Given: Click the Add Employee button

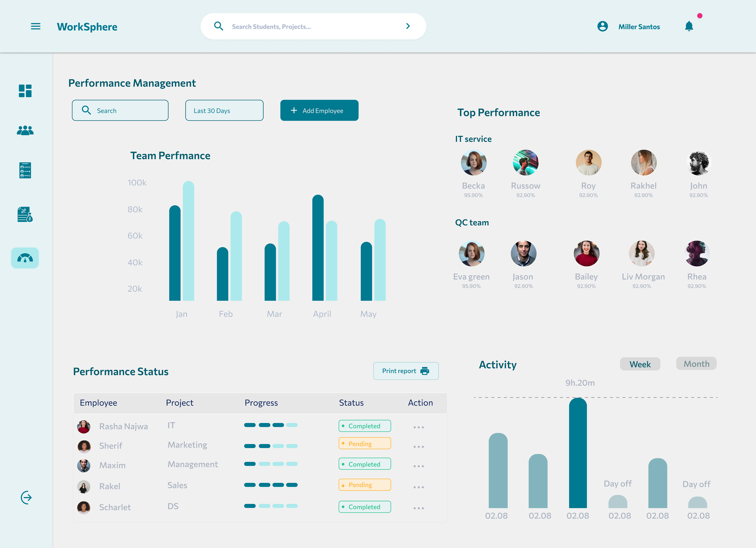Looking at the screenshot, I should [319, 110].
